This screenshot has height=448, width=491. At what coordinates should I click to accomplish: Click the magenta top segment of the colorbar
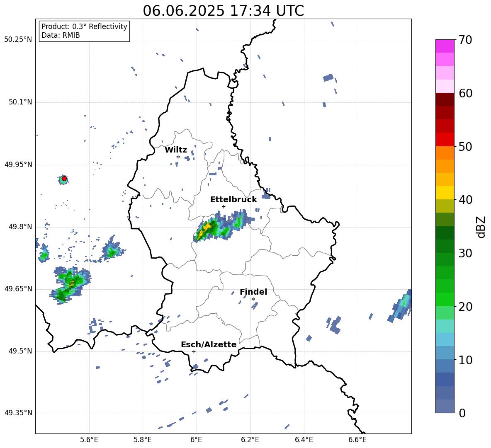[x=445, y=46]
